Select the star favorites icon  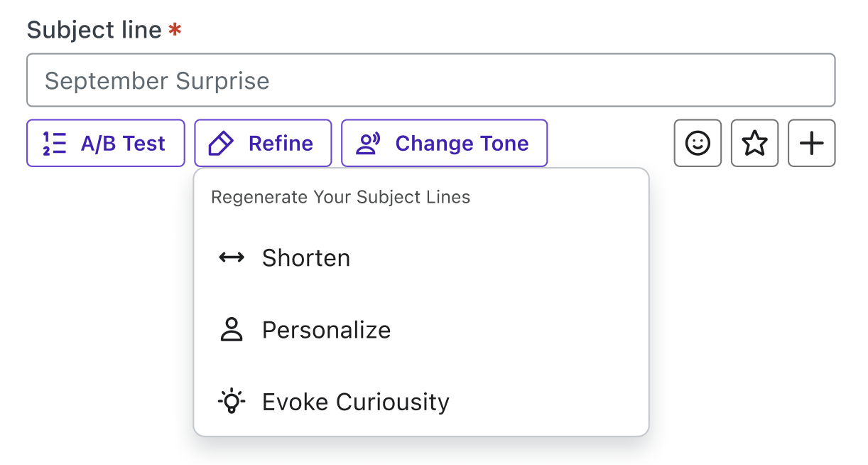tap(754, 143)
